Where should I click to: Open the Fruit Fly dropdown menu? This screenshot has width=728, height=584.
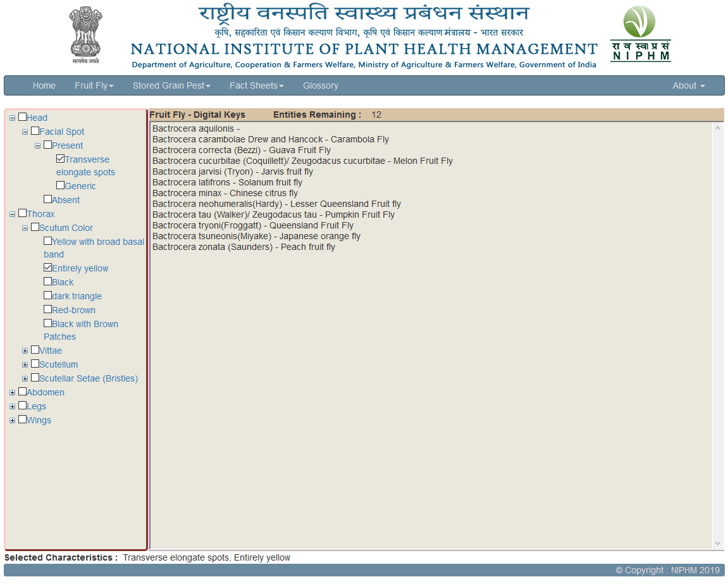pyautogui.click(x=94, y=85)
